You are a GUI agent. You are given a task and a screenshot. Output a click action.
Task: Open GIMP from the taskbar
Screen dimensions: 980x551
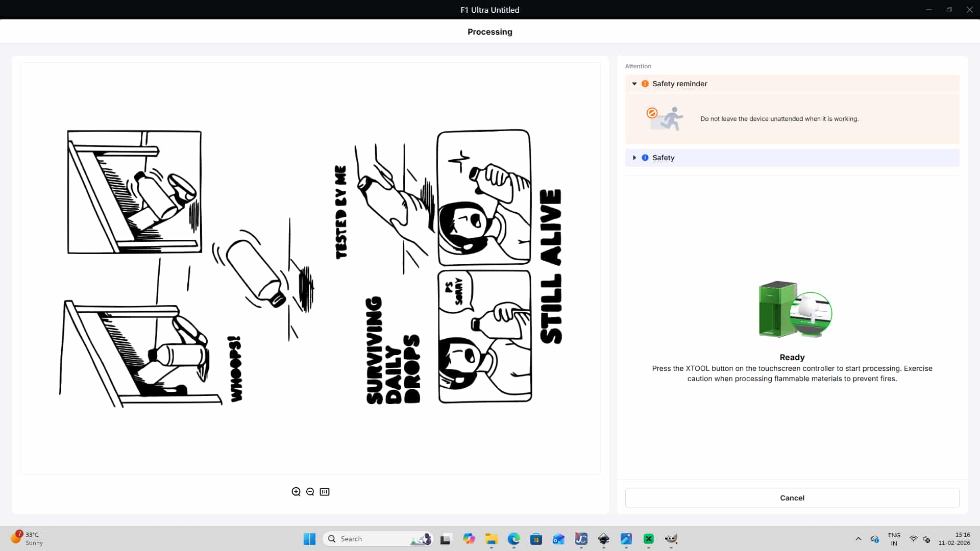click(x=671, y=539)
